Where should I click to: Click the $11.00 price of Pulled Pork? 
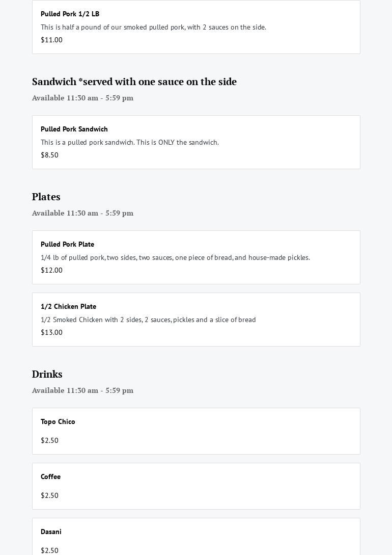(x=51, y=40)
